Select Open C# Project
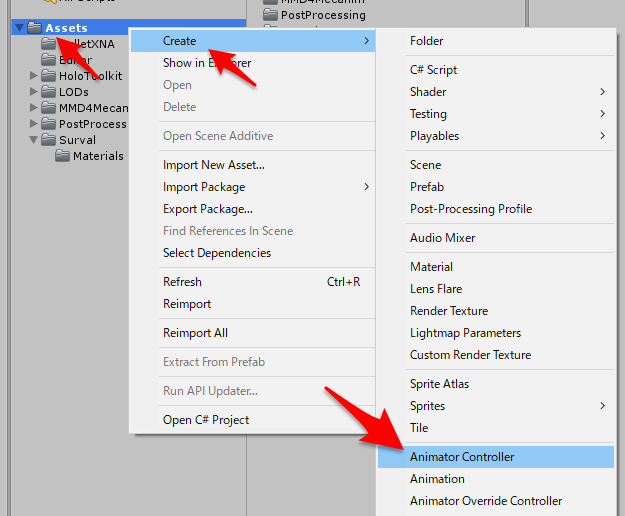Viewport: 625px width, 516px height. click(253, 420)
